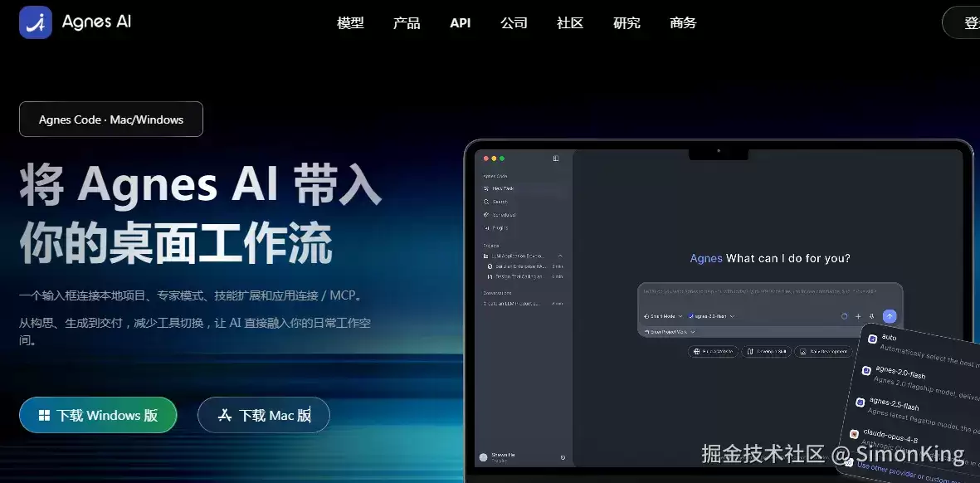
Task: Click the Build a Website suggestion chip
Action: click(713, 351)
